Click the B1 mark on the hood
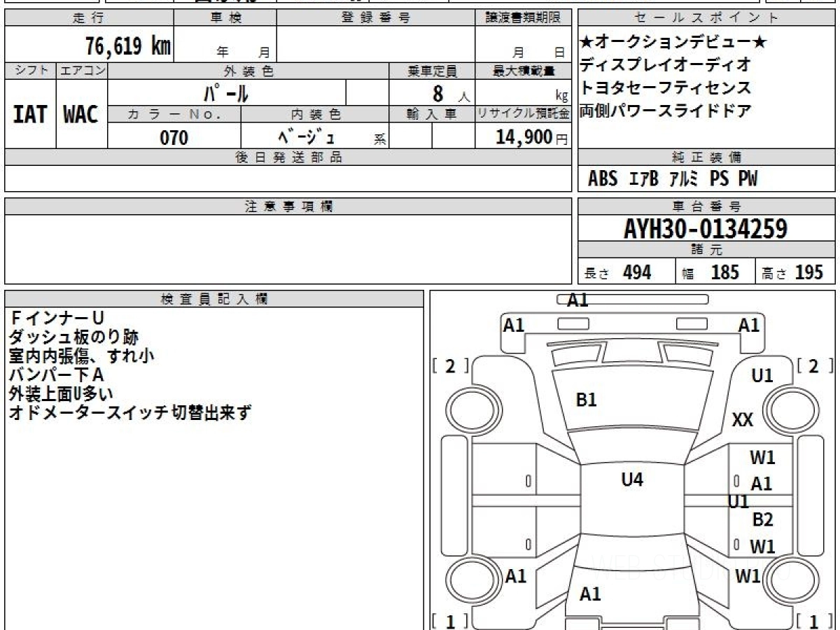Image resolution: width=840 pixels, height=630 pixels. [x=586, y=400]
